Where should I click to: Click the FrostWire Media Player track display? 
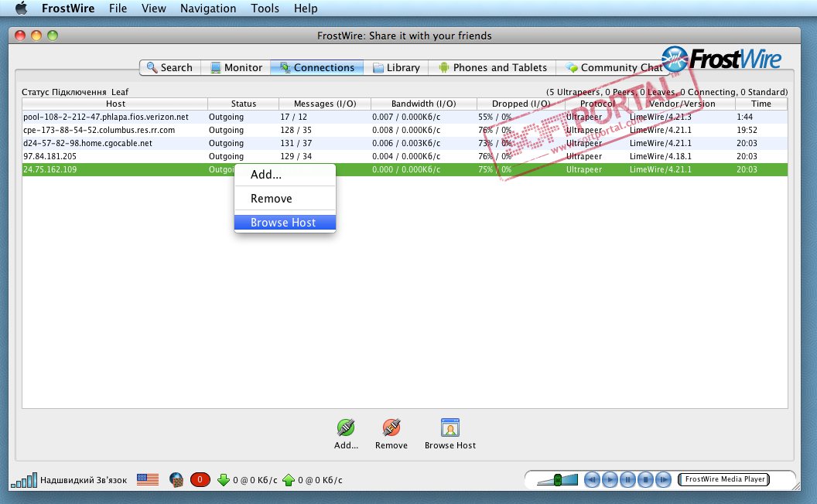725,479
